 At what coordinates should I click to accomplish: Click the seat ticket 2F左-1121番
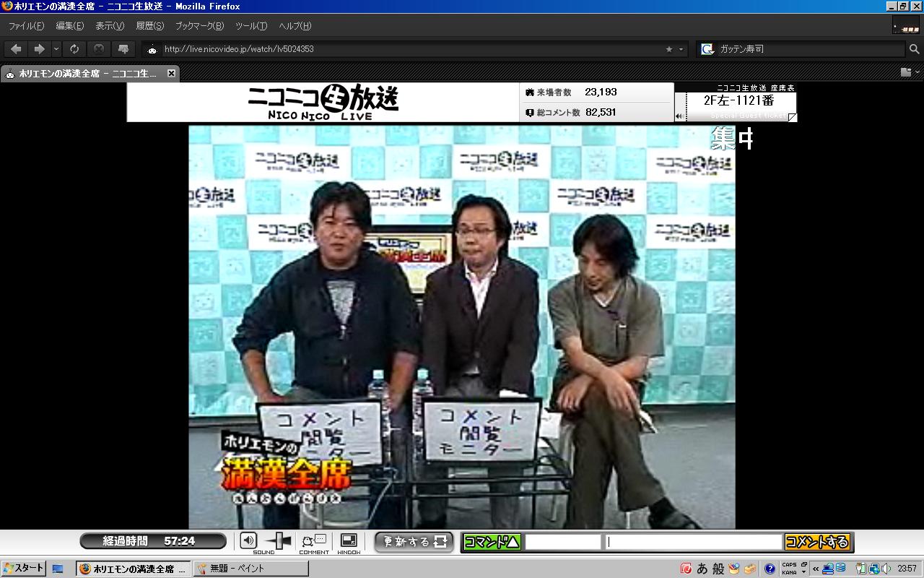739,100
